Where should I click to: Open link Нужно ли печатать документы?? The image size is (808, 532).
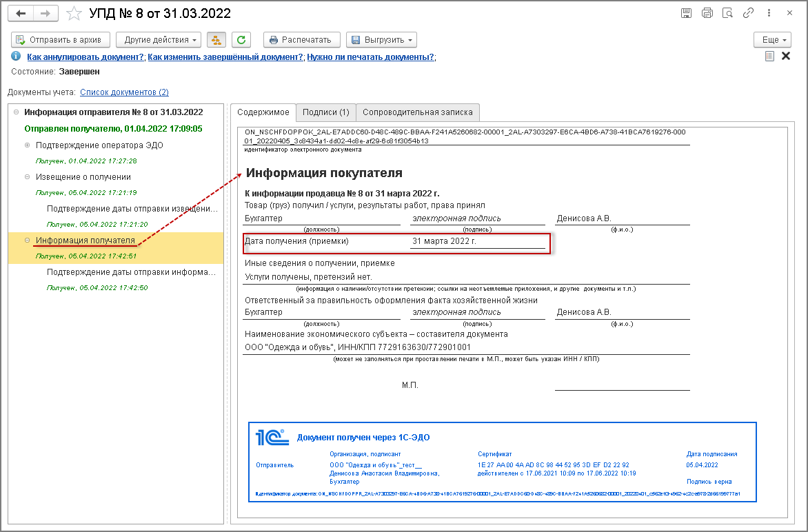click(370, 57)
